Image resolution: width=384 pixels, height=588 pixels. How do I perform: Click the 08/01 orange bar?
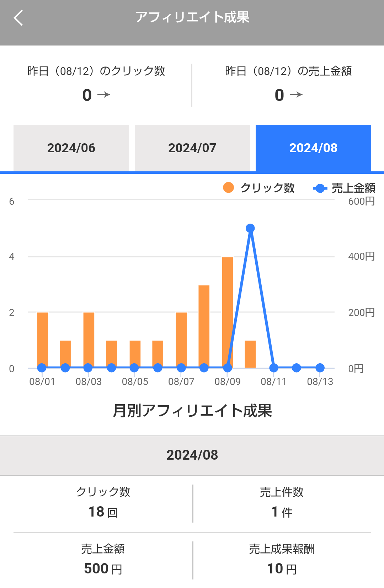click(43, 340)
